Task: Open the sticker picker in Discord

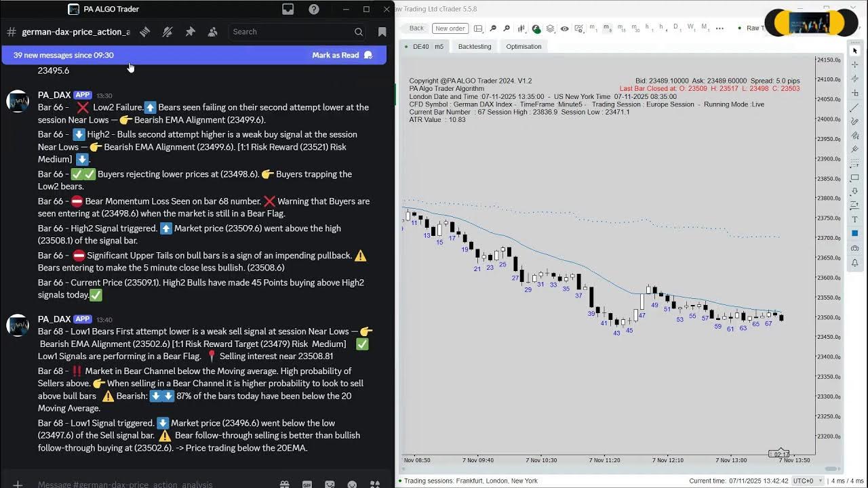Action: coord(330,484)
